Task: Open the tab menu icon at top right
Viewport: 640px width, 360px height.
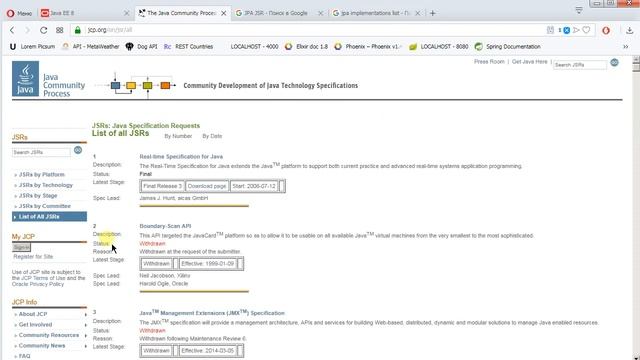Action: (x=579, y=10)
